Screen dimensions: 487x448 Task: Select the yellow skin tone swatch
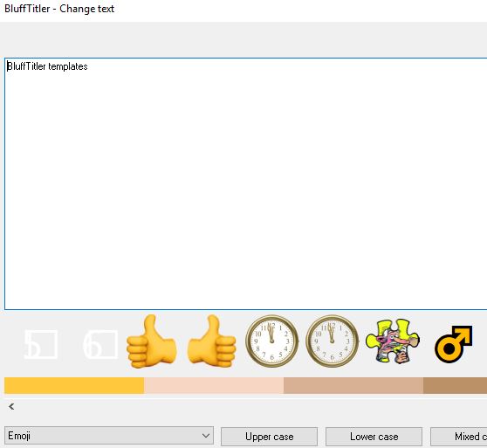tap(74, 385)
